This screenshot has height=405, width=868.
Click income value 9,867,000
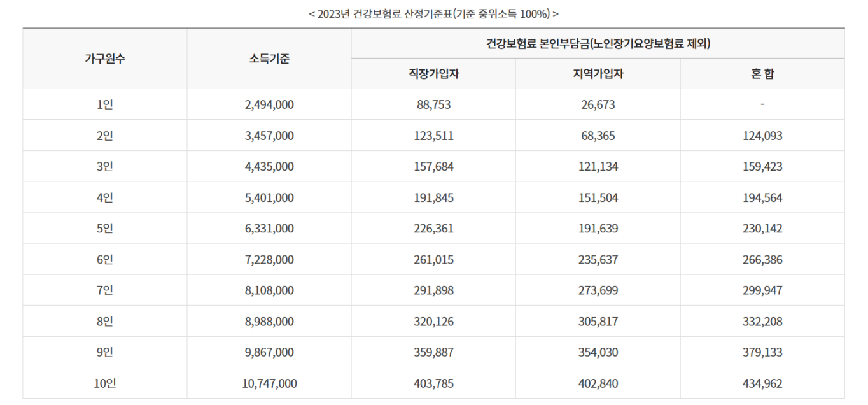(269, 352)
